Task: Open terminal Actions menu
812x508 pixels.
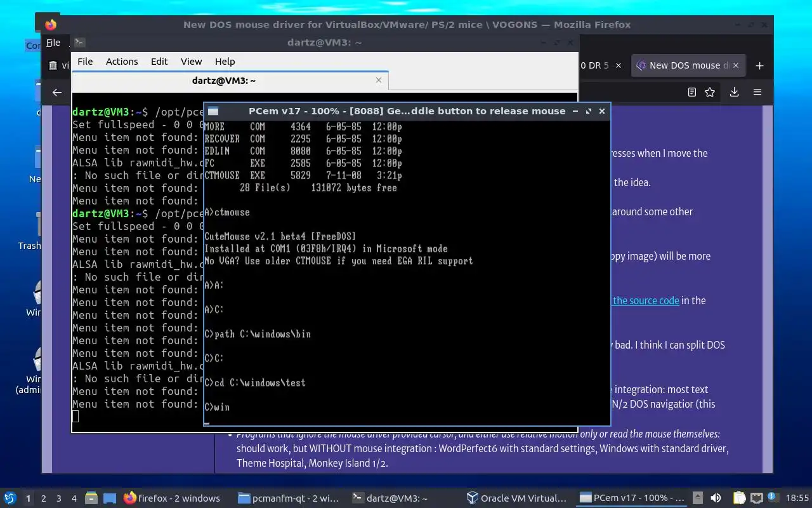Action: point(122,62)
